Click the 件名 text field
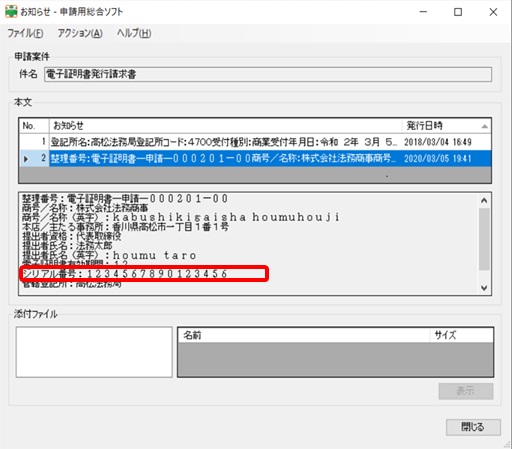 click(268, 74)
